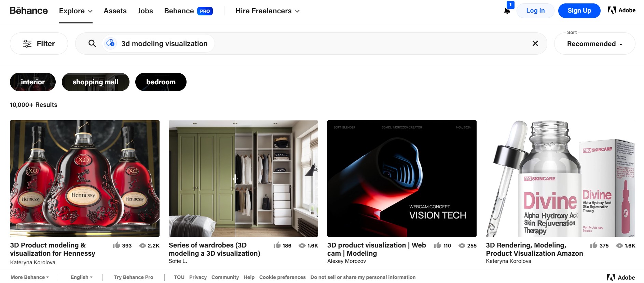Open the Adobe logo in top bar
This screenshot has width=644, height=283.
621,10
